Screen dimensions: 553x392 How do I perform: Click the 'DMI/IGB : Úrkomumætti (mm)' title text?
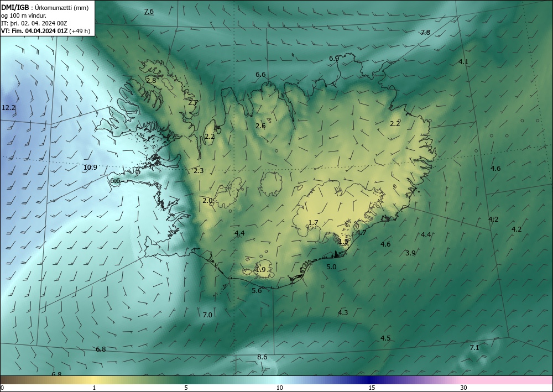[45, 7]
